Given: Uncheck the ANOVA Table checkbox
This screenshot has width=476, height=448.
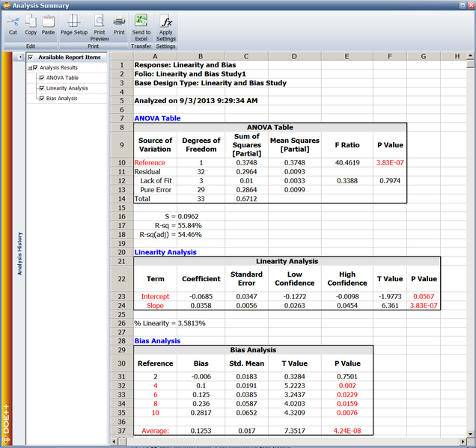Looking at the screenshot, I should 41,77.
